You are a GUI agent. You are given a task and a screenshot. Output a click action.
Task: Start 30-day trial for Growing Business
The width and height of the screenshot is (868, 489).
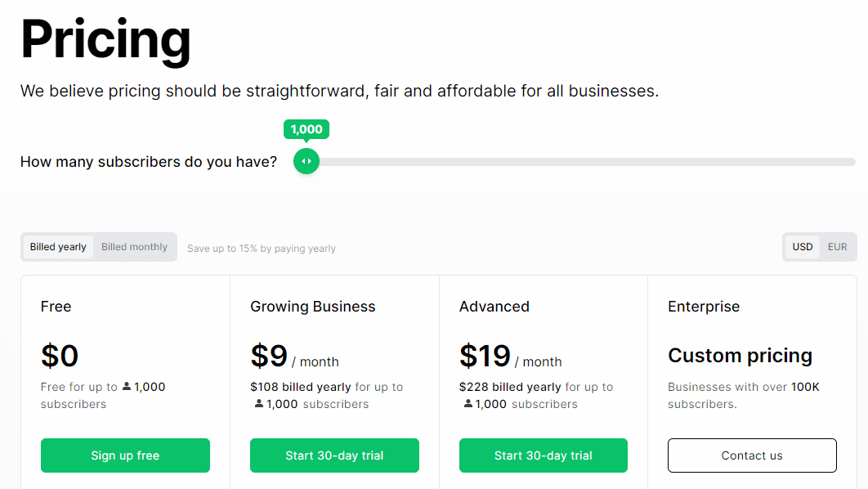pos(334,455)
